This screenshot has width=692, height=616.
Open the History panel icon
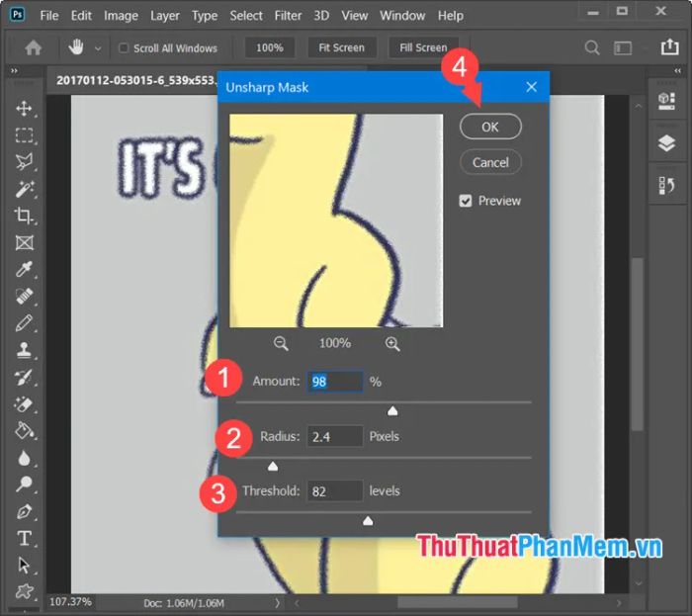tap(666, 186)
